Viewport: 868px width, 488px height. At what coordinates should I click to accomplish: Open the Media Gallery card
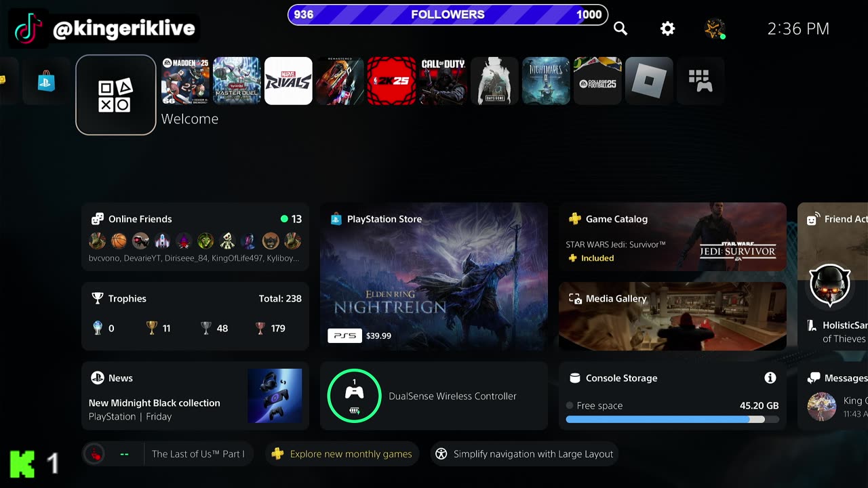(673, 316)
